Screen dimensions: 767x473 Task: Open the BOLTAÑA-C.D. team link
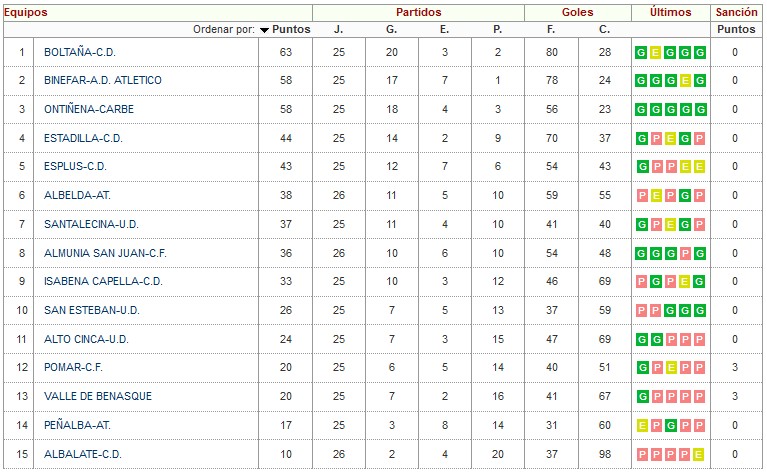click(x=80, y=52)
